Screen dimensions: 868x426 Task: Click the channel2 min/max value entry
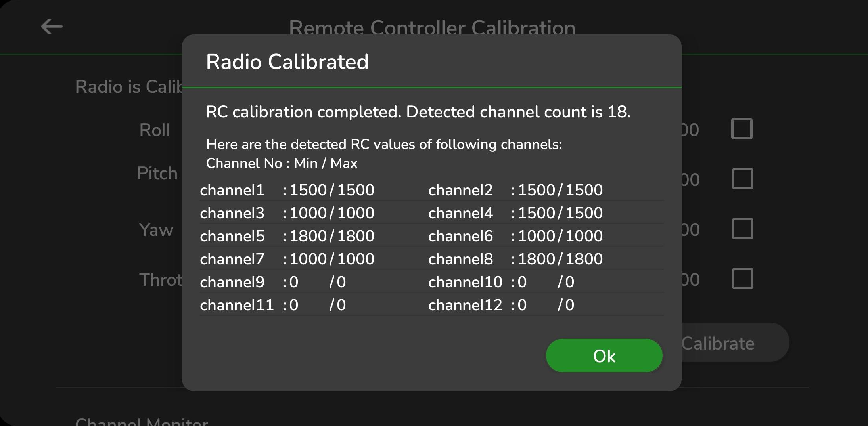pyautogui.click(x=515, y=190)
